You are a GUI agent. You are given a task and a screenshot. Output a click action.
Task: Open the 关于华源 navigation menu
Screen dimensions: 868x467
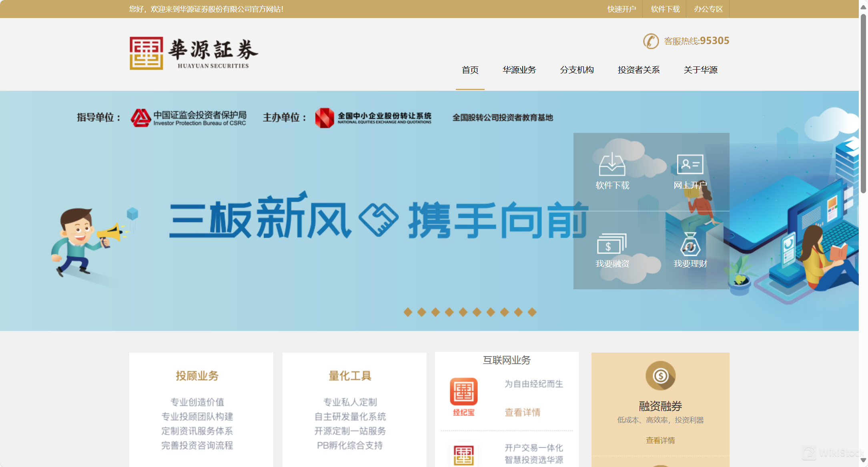(701, 70)
